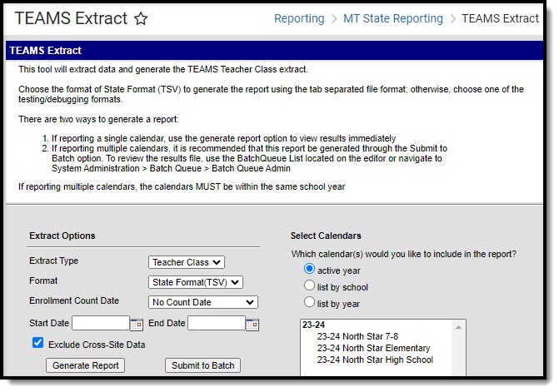Click the Generate Report button

86,365
